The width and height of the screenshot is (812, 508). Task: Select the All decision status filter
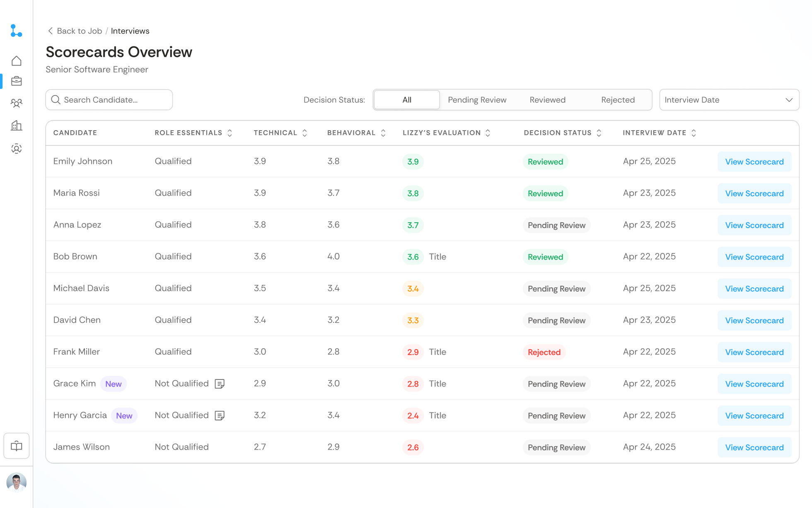tap(406, 100)
